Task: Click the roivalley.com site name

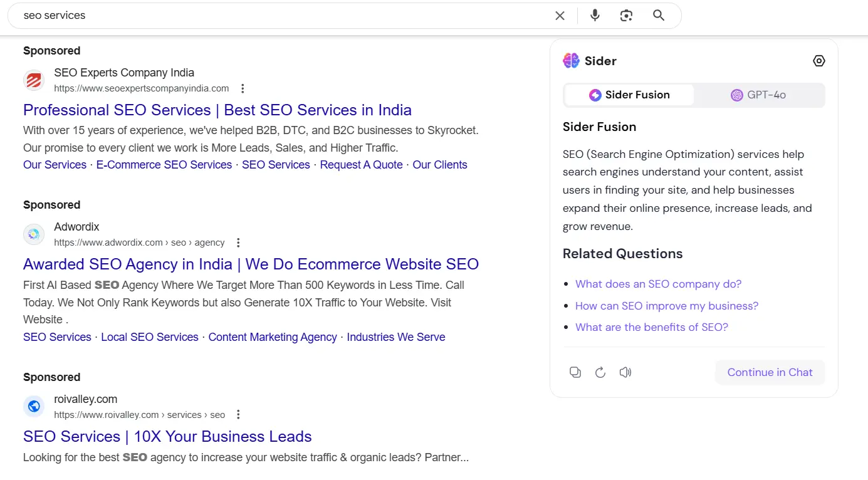Action: point(85,399)
